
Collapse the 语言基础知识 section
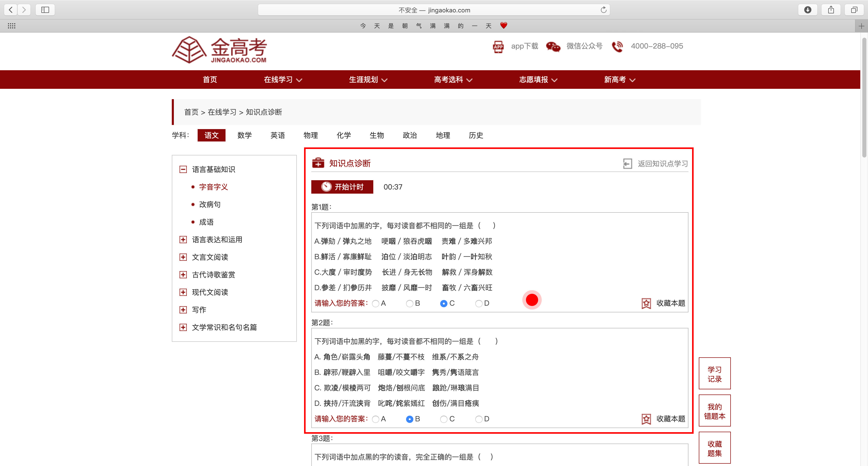click(x=183, y=169)
